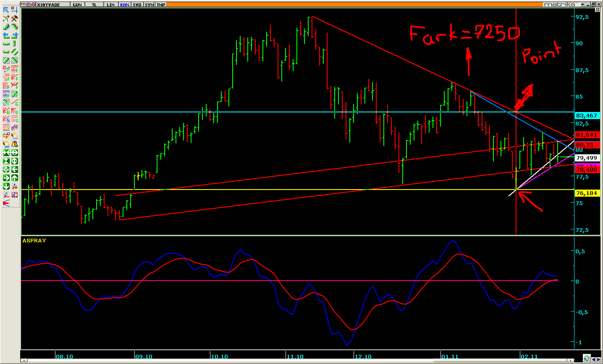This screenshot has width=603, height=364.
Task: Click the blue right arrow icon
Action: point(15,35)
